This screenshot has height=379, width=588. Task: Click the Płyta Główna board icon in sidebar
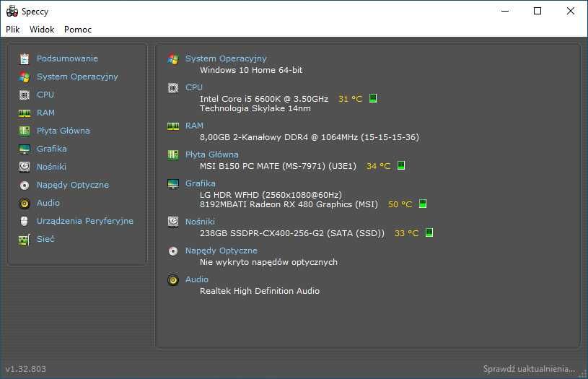(25, 131)
